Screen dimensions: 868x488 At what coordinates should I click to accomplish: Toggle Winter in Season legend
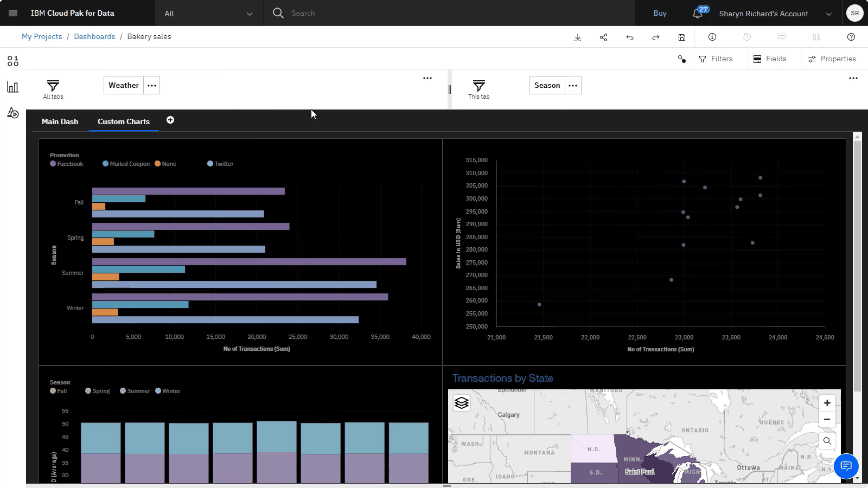point(168,391)
